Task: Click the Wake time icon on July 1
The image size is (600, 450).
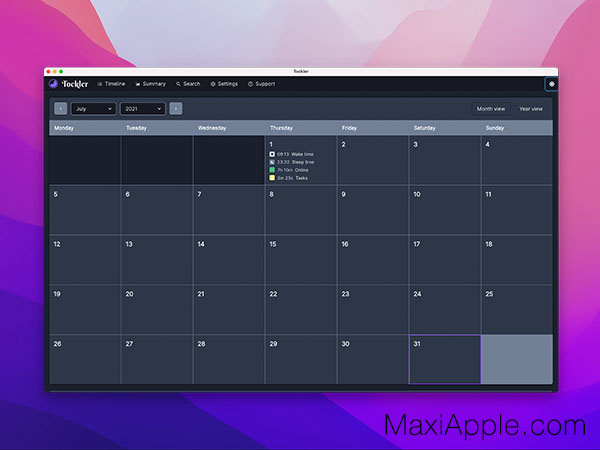Action: 272,154
